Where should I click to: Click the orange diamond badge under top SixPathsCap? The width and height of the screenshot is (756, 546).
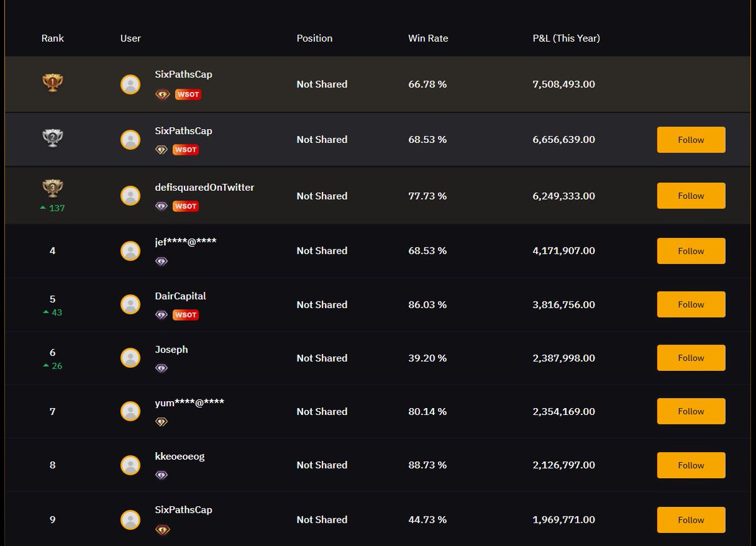(x=161, y=94)
